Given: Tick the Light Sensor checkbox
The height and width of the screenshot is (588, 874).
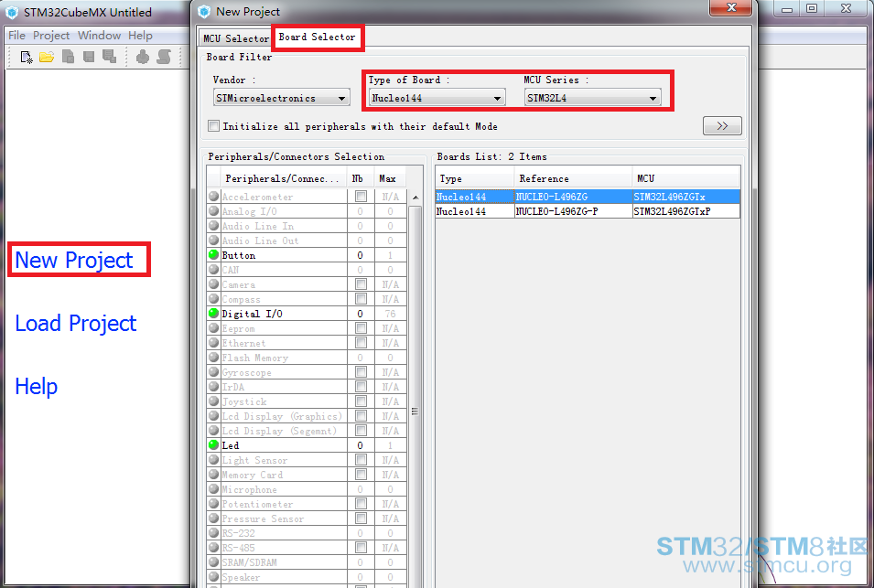Looking at the screenshot, I should pos(361,459).
